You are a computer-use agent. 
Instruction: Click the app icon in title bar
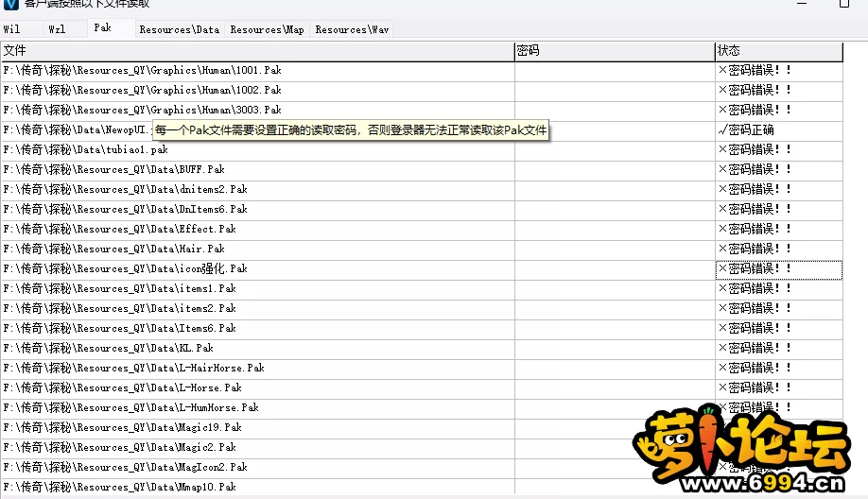(11, 4)
